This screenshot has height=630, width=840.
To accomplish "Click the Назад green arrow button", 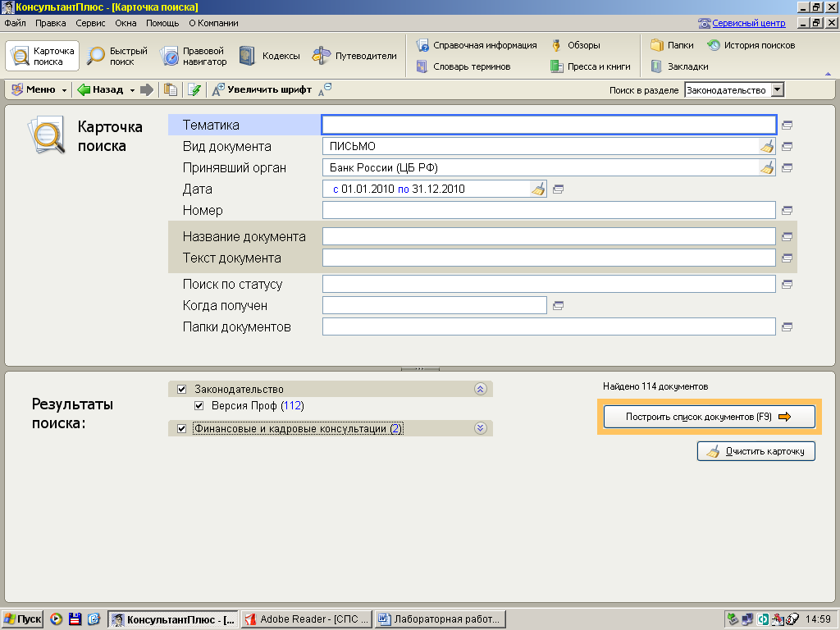I will click(x=101, y=90).
